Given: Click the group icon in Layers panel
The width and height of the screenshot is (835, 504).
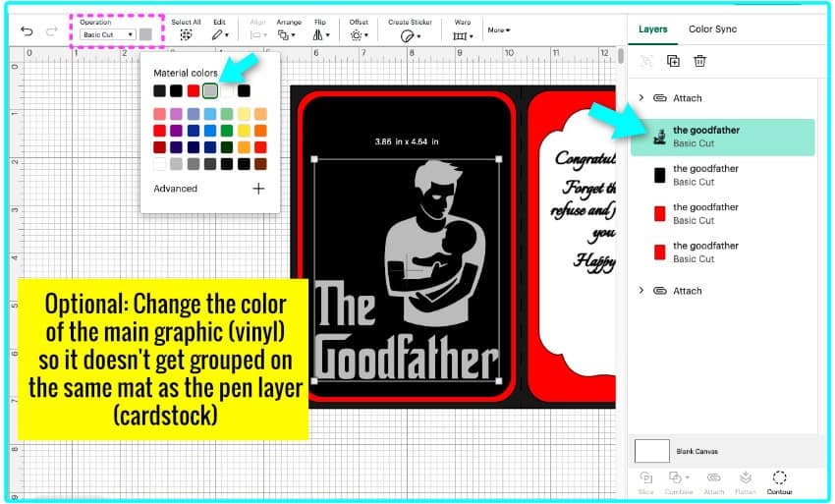Looking at the screenshot, I should (x=646, y=61).
